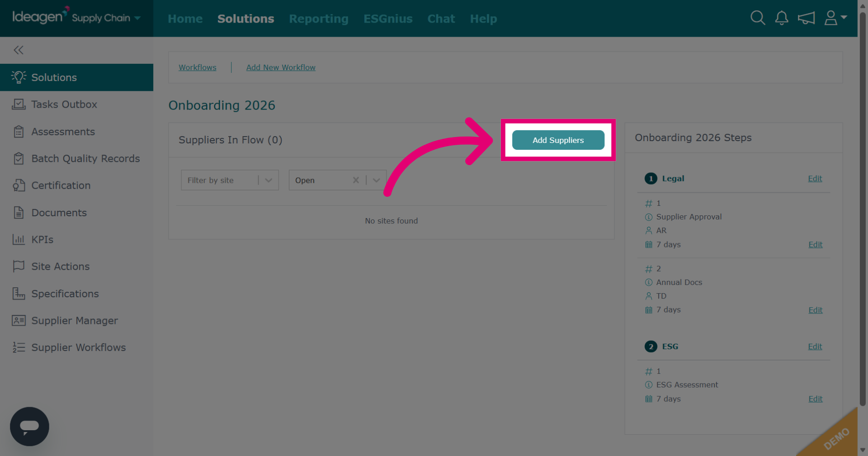This screenshot has width=868, height=456.
Task: Open the user account menu
Action: pyautogui.click(x=835, y=18)
